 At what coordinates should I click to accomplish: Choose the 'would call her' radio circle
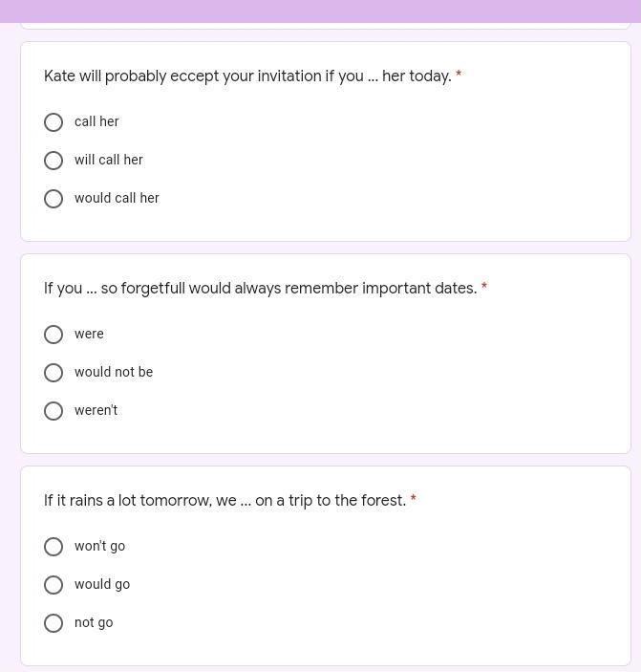pos(53,199)
